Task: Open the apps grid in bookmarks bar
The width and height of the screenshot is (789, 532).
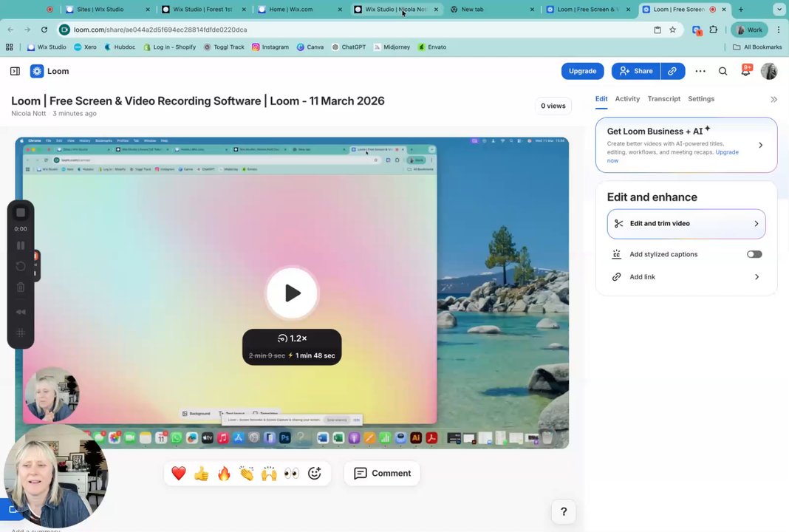Action: [9, 47]
